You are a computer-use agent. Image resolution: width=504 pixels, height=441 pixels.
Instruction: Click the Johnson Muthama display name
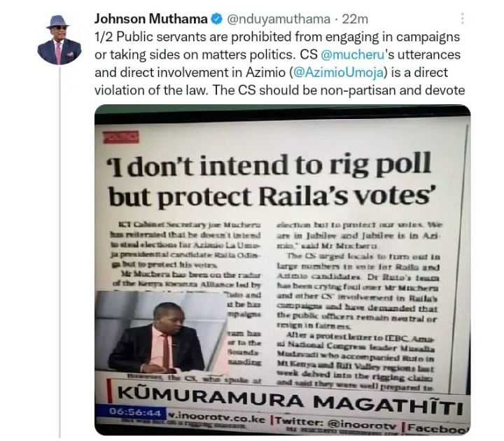coord(150,19)
